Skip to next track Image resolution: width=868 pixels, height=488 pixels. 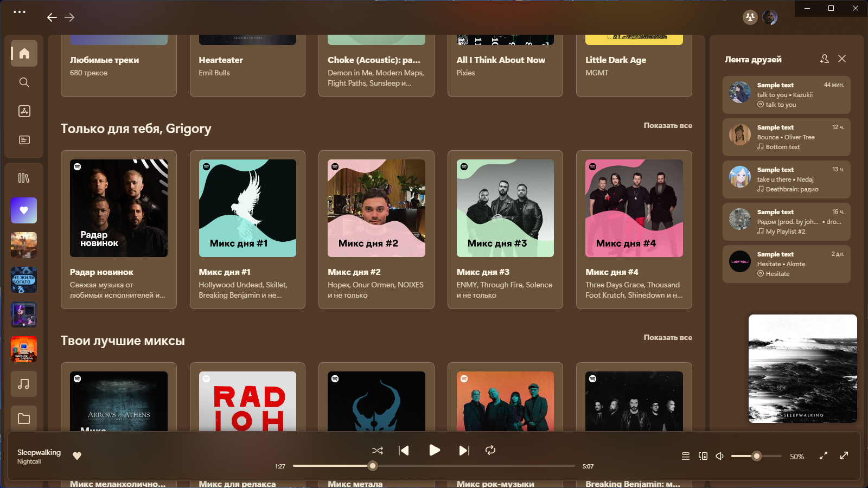pos(464,451)
